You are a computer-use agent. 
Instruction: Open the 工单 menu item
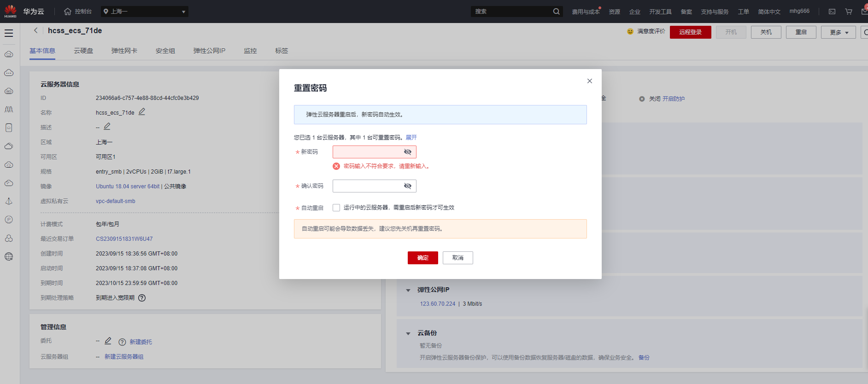(744, 12)
